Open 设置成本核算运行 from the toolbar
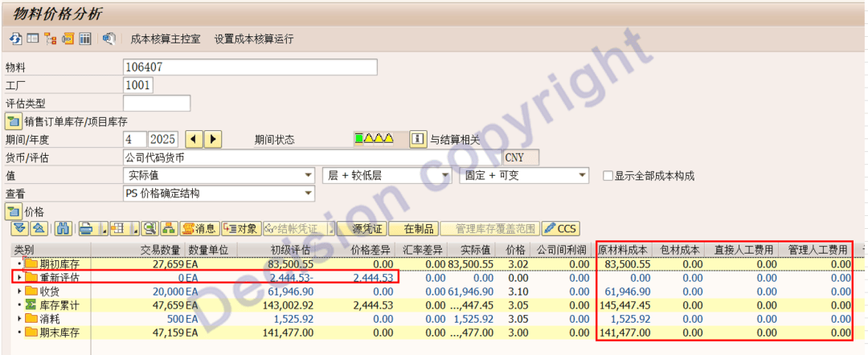The width and height of the screenshot is (868, 355). coord(254,39)
